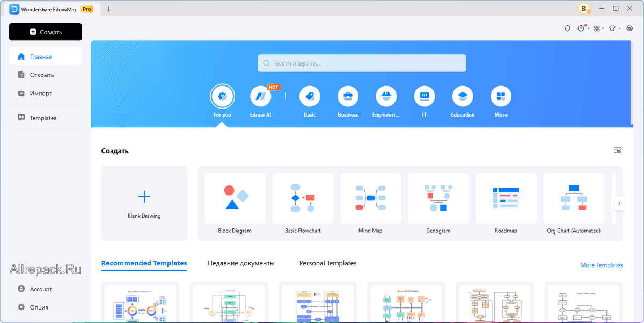Open Опция settings entry

(x=46, y=307)
